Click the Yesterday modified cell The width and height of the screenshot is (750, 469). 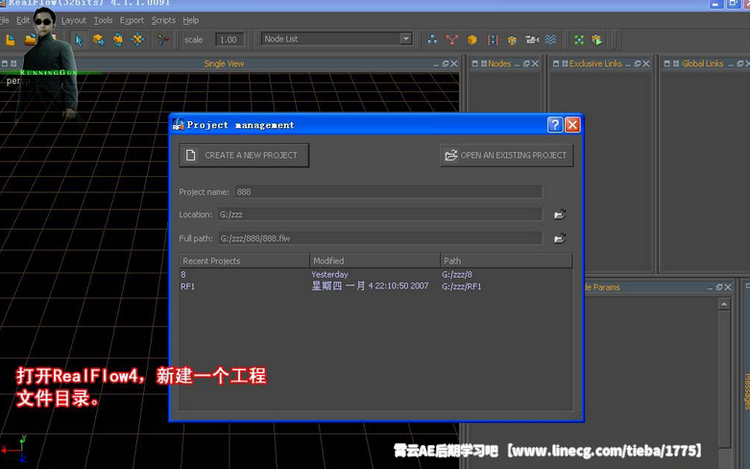[x=330, y=274]
